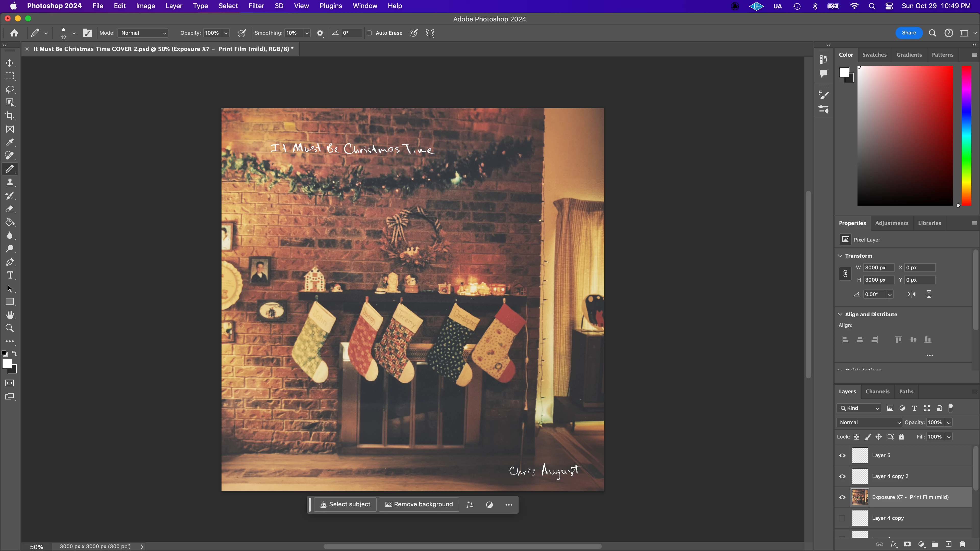Select the Hand tool

[10, 315]
